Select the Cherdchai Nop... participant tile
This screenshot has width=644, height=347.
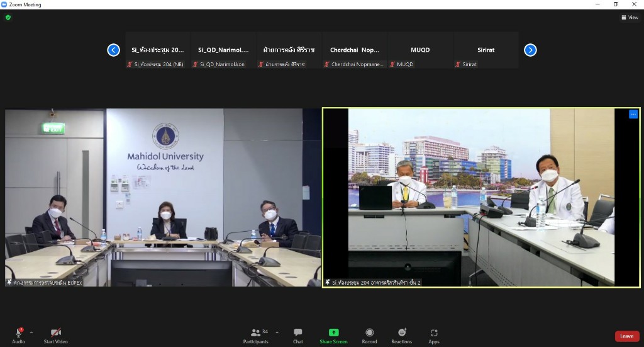coord(355,50)
